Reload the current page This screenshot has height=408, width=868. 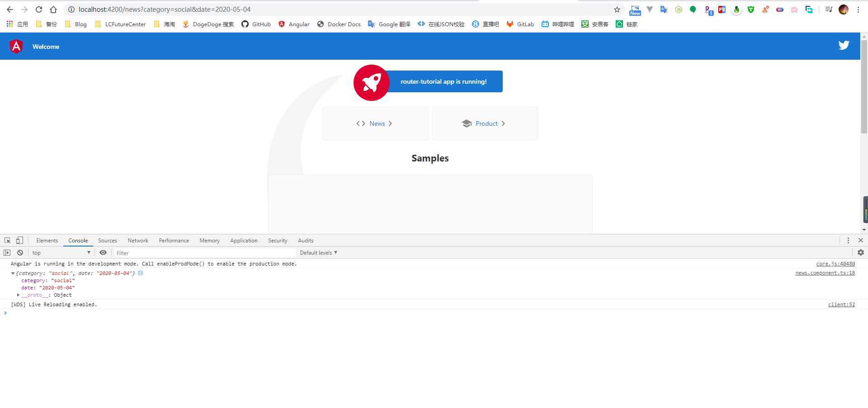[x=39, y=9]
